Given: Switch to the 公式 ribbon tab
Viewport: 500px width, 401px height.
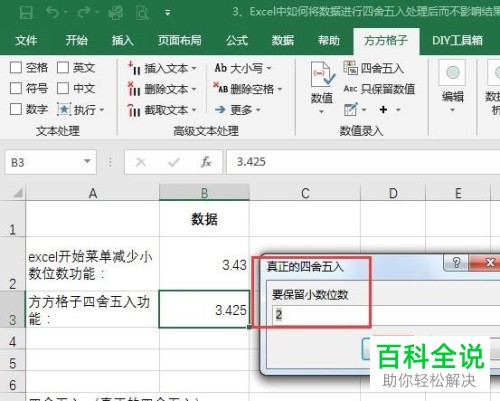Looking at the screenshot, I should [237, 40].
